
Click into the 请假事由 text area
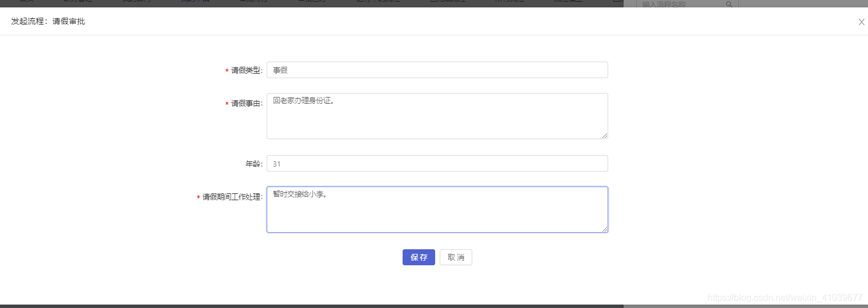click(x=437, y=116)
